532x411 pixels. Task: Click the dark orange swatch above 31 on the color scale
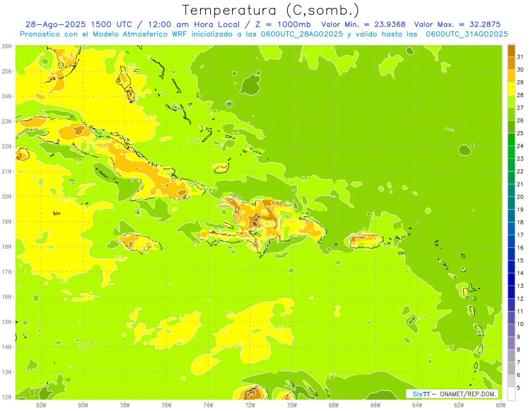(511, 51)
